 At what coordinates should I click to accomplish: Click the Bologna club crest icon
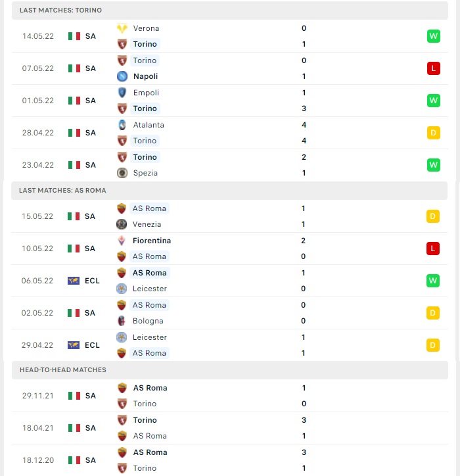[122, 321]
